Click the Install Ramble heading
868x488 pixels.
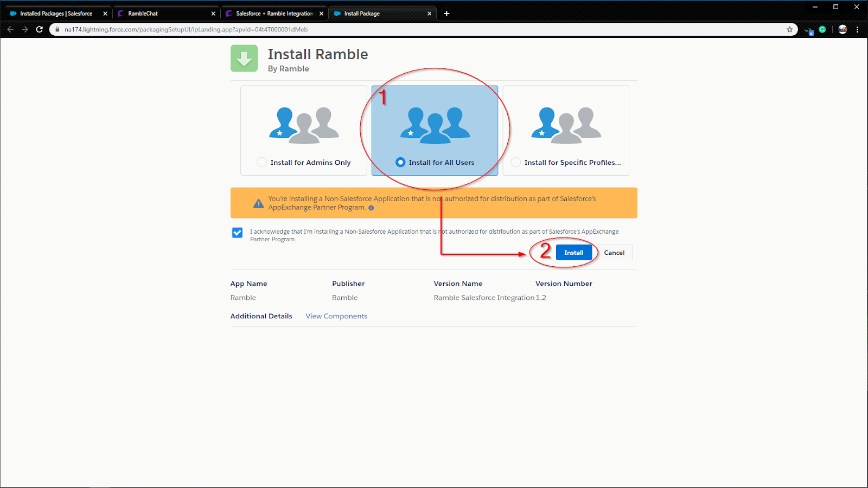[x=318, y=54]
